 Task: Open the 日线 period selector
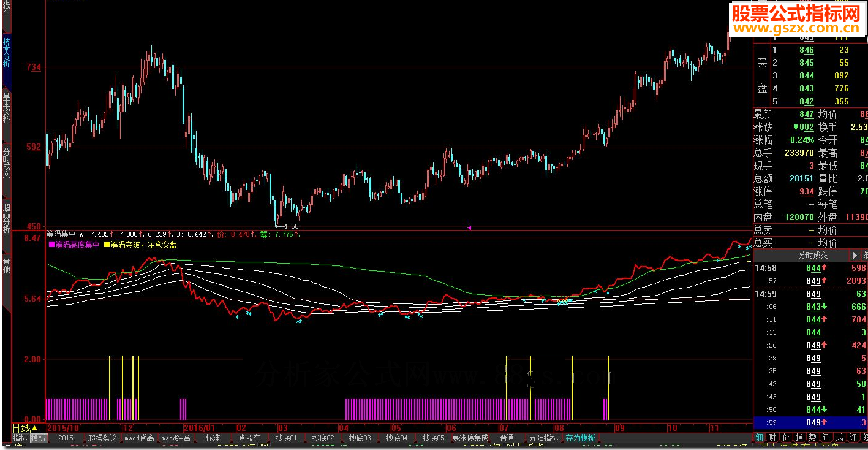[x=25, y=428]
